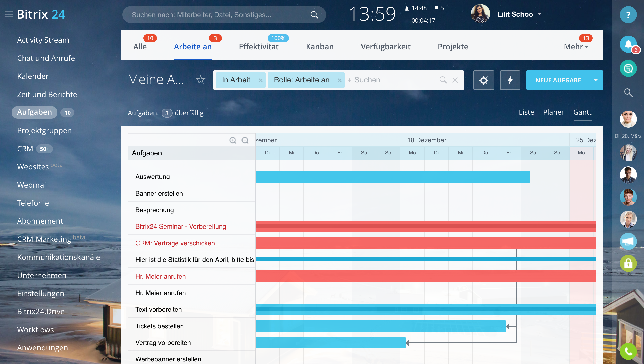Click the green lock icon in right sidebar
644x364 pixels.
[x=628, y=263]
